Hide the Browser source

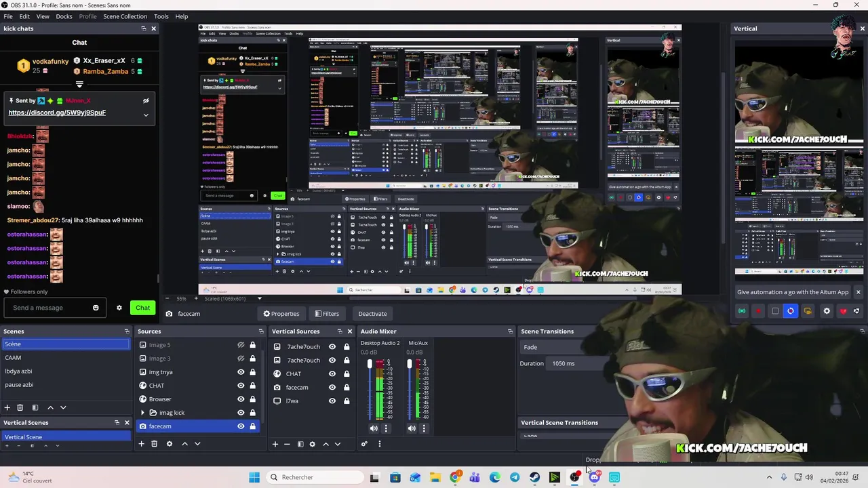tap(241, 399)
